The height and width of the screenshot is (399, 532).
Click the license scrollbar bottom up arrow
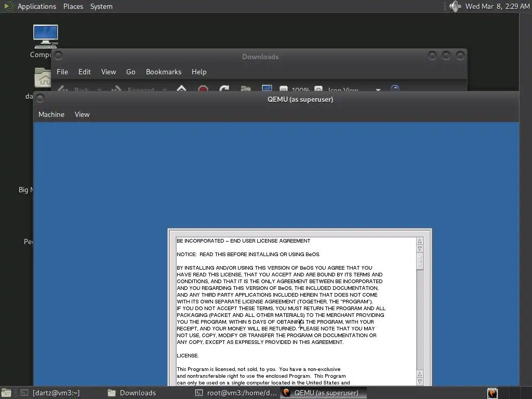pos(420,374)
